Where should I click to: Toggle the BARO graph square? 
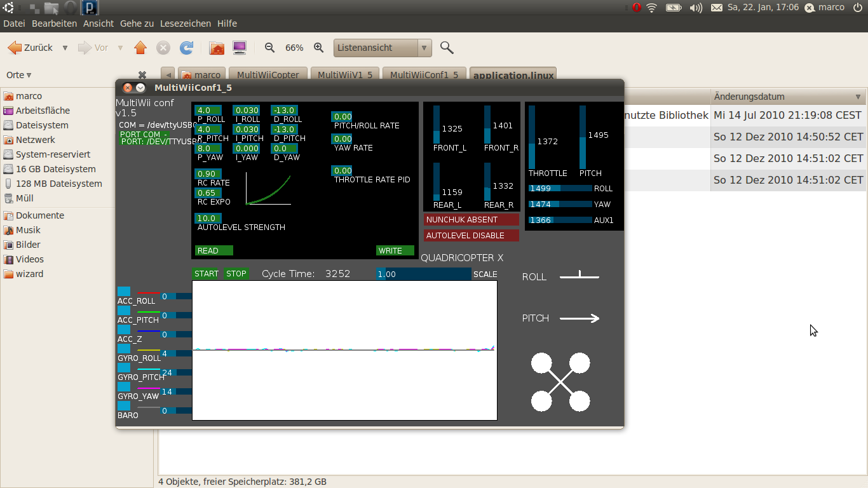(124, 405)
